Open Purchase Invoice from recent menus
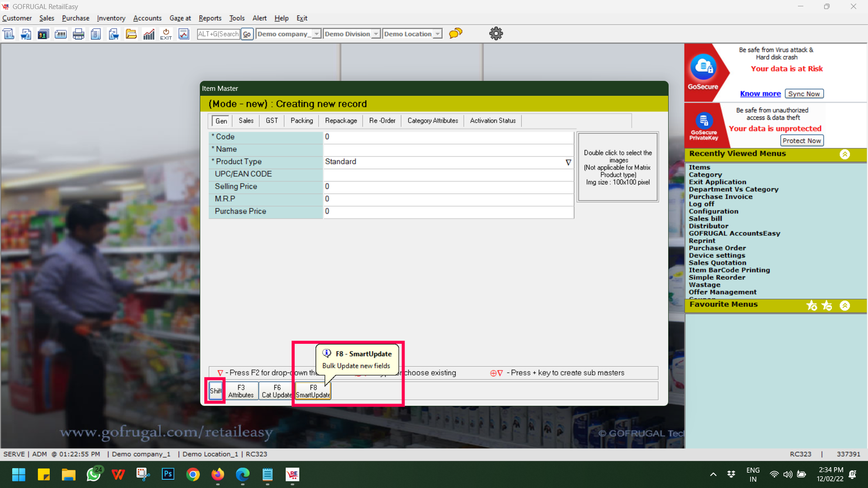The width and height of the screenshot is (868, 488). [x=720, y=197]
